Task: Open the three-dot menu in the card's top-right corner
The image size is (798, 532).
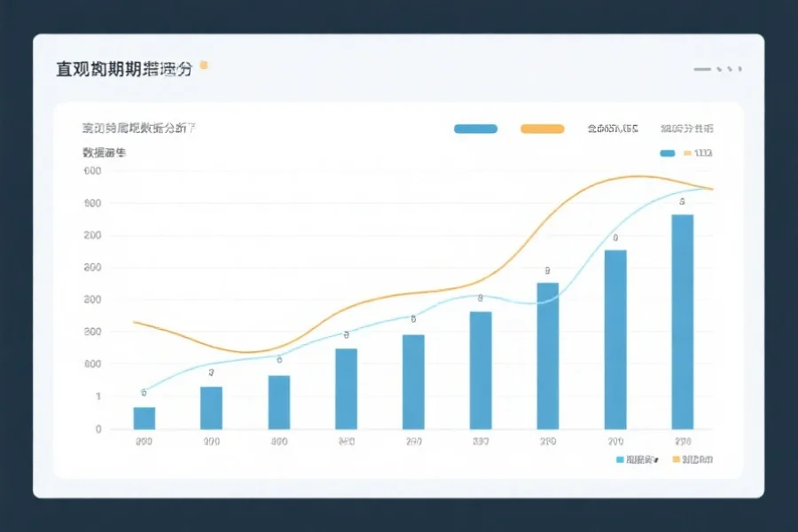Action: click(x=730, y=69)
